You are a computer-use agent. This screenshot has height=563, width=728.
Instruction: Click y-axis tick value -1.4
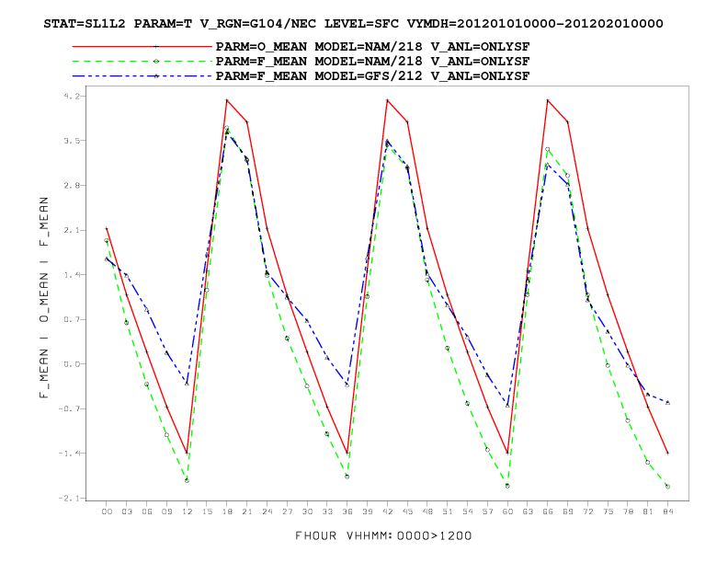click(x=69, y=454)
